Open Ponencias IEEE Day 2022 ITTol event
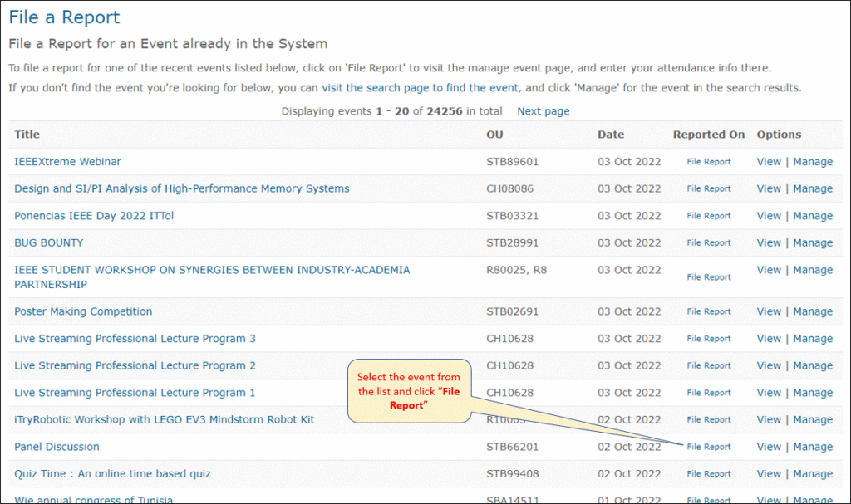The width and height of the screenshot is (851, 504). 93,215
